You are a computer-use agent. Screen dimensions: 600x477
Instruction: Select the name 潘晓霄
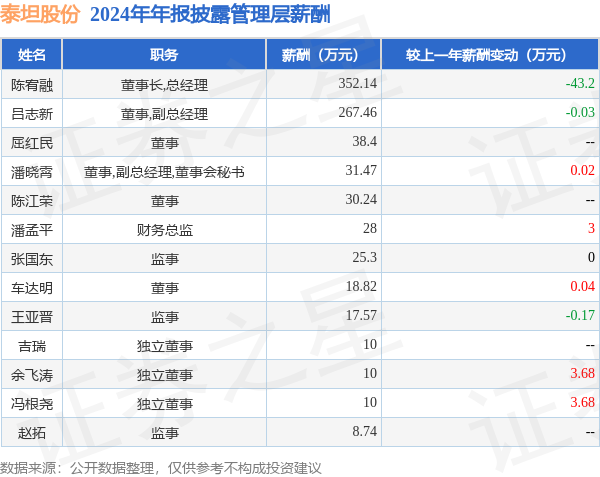coord(32,172)
